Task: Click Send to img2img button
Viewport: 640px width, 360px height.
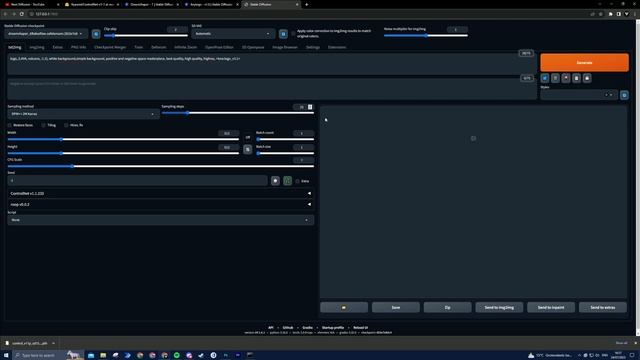Action: coord(499,307)
